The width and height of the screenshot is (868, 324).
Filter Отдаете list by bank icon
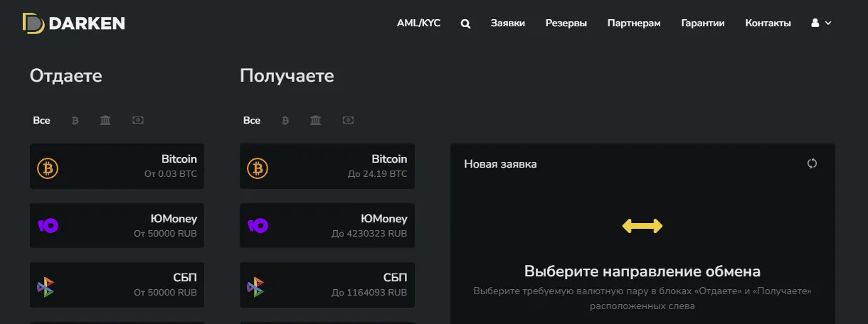click(x=105, y=121)
